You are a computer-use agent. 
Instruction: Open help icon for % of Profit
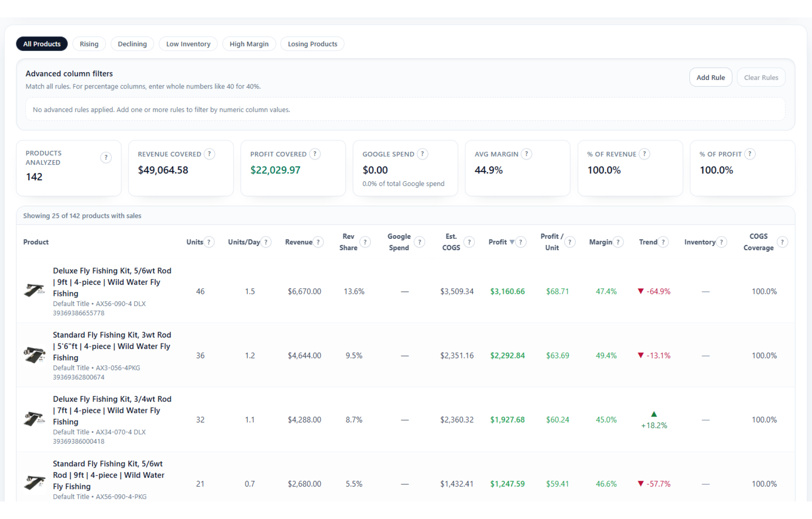pos(750,154)
